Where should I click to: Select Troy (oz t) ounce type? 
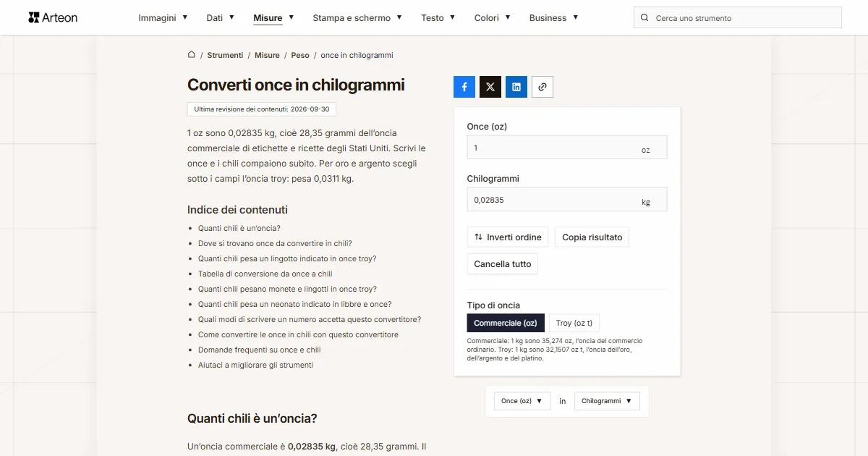click(574, 323)
